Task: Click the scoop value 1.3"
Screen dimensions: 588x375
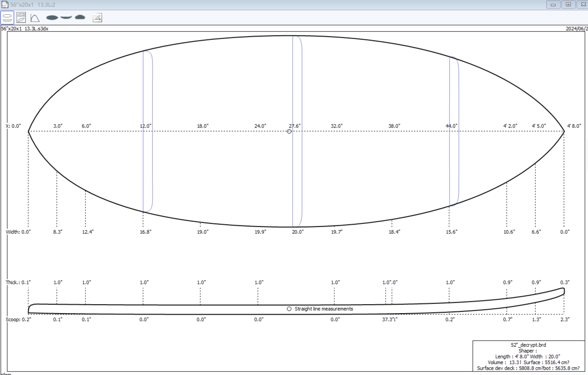Action: [x=536, y=320]
